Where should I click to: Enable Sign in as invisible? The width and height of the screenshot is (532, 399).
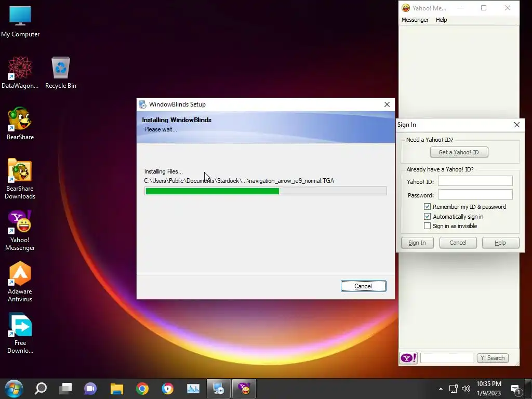(x=427, y=226)
